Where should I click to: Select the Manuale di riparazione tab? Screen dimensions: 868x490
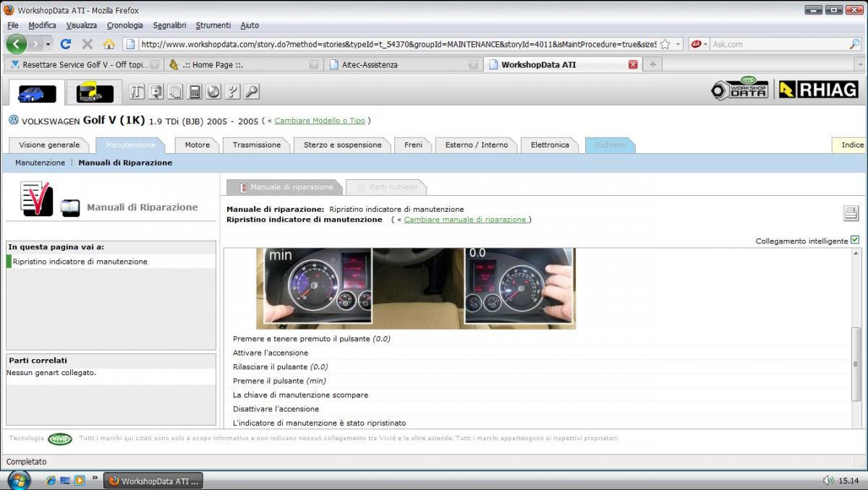pos(284,187)
